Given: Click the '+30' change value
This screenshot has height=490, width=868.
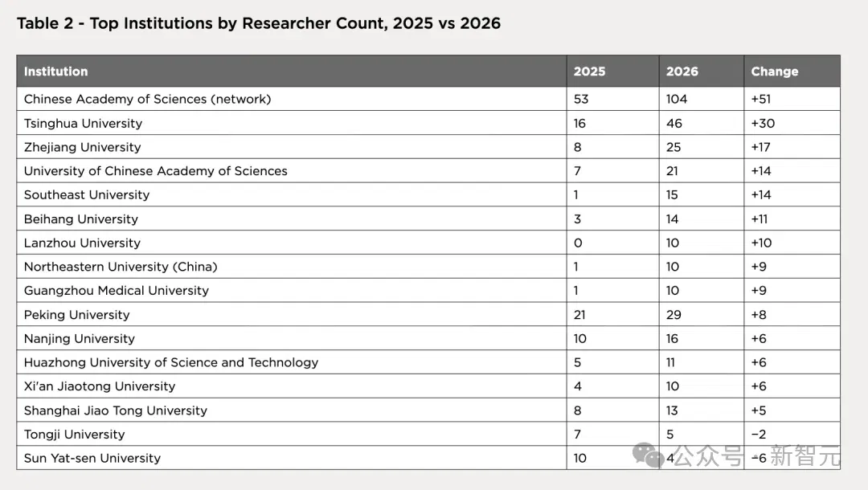Looking at the screenshot, I should (763, 124).
